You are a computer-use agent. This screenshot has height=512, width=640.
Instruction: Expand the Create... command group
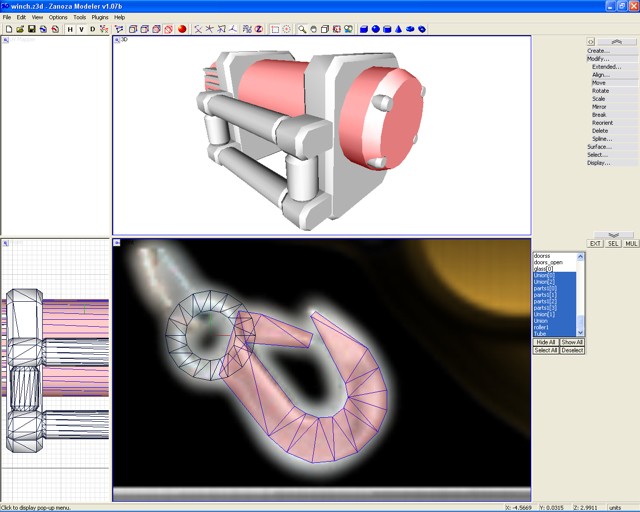(598, 51)
